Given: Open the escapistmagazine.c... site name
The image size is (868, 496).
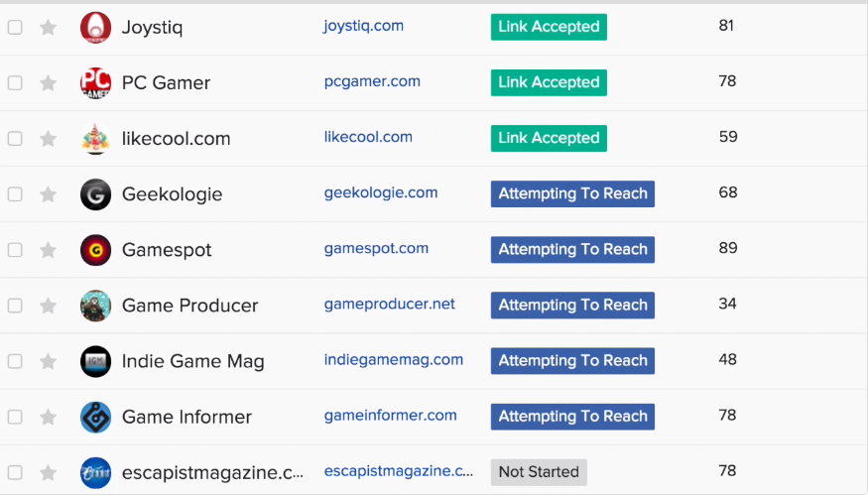Looking at the screenshot, I should tap(212, 473).
